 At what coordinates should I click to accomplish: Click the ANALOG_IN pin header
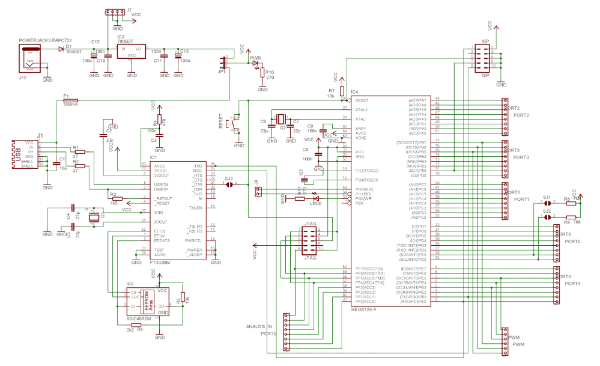[x=286, y=332]
